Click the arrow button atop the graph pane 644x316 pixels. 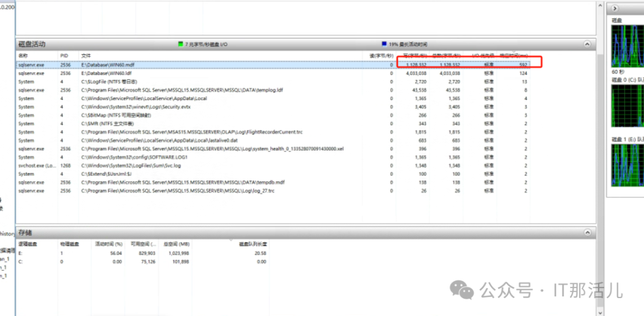tap(615, 8)
